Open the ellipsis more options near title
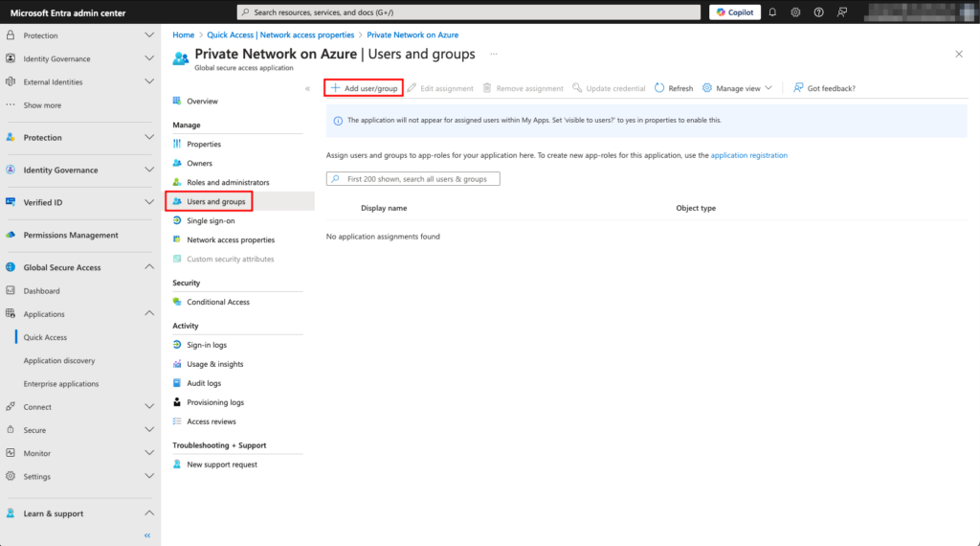This screenshot has width=980, height=546. point(494,54)
